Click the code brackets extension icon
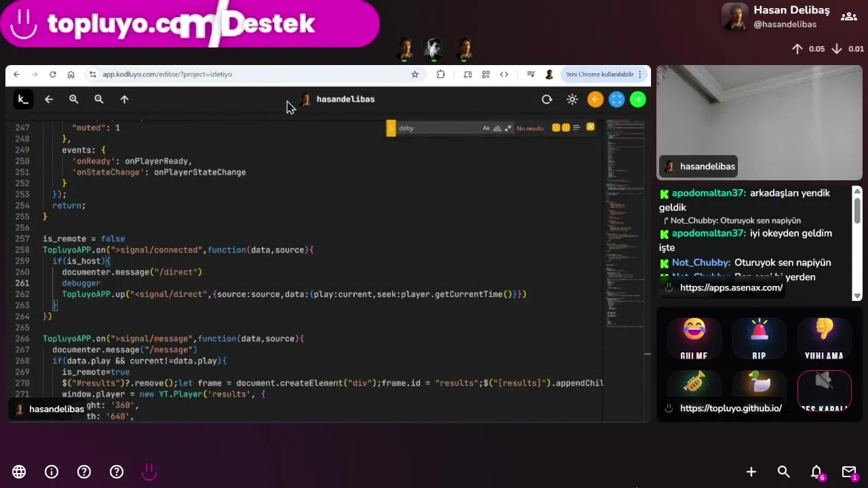Screen dimensions: 868x488 coord(504,75)
